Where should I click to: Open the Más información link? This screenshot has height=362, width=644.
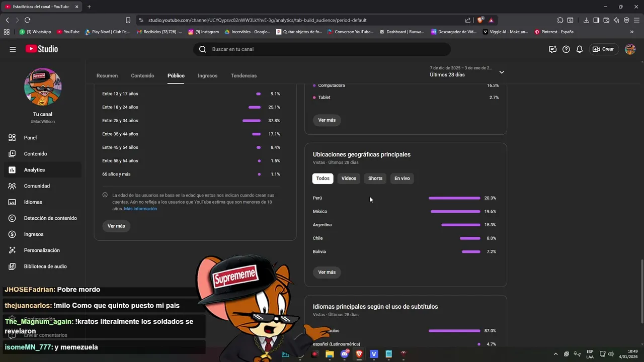(x=140, y=209)
